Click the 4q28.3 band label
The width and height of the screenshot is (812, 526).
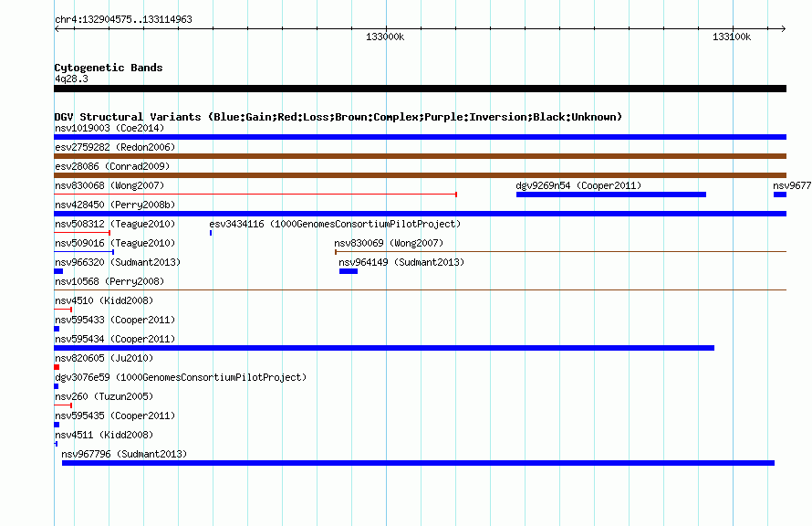point(71,79)
